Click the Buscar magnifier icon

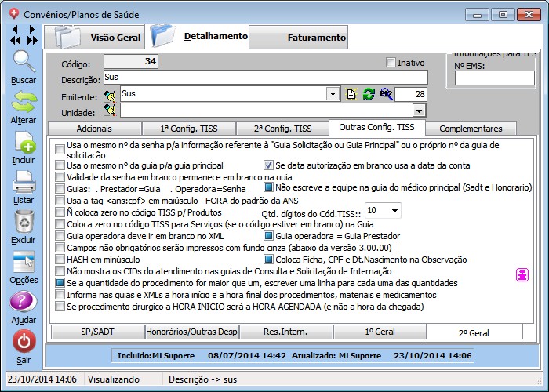tap(23, 62)
